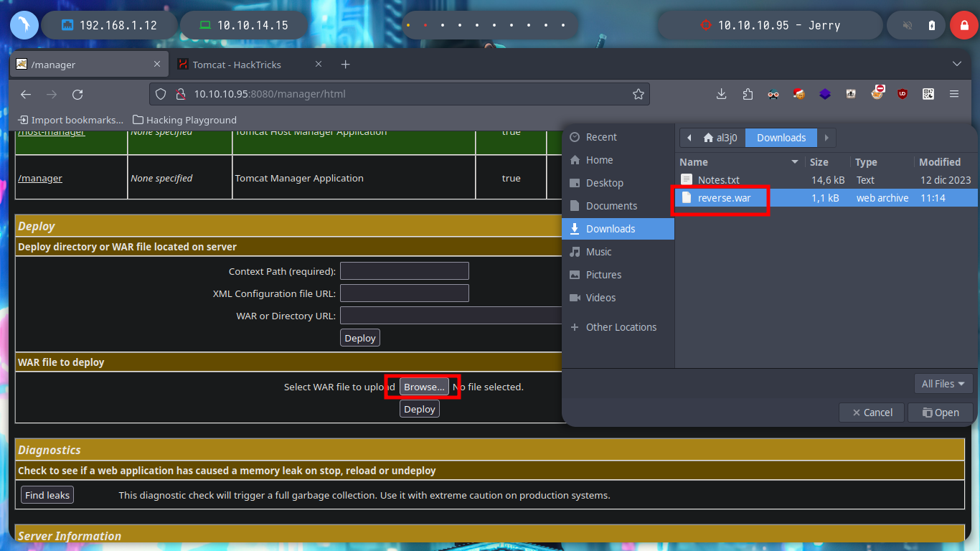Screen dimensions: 980x551
Task: Navigate path bar left with arrow
Action: point(689,138)
